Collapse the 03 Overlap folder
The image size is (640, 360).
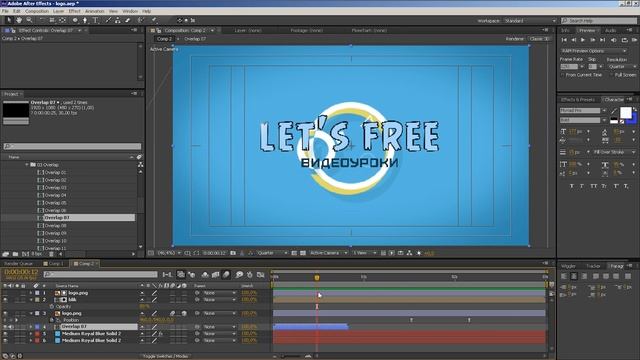coord(27,165)
